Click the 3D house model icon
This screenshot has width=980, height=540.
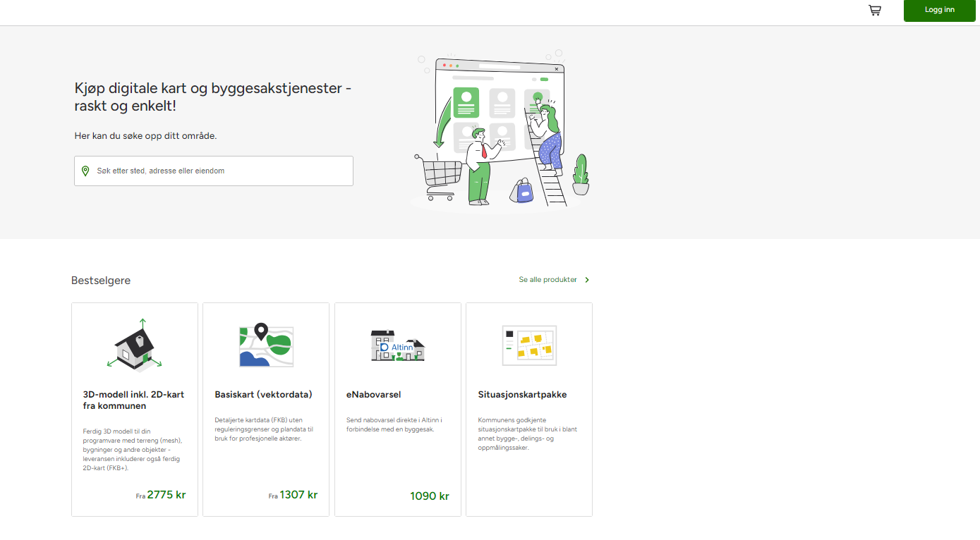click(x=135, y=345)
